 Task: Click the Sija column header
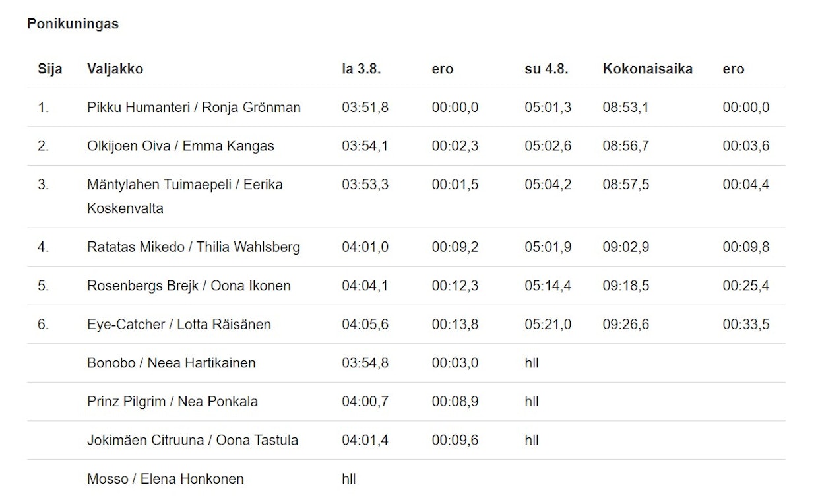pyautogui.click(x=50, y=69)
